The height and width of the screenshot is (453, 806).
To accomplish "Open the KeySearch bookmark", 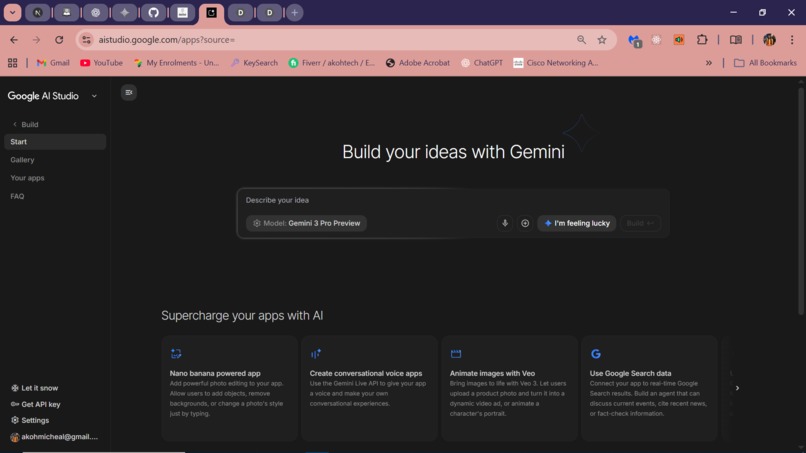I will (254, 63).
